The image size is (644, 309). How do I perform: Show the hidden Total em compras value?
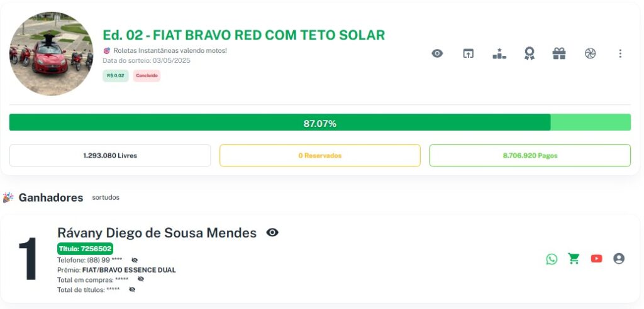click(x=141, y=279)
